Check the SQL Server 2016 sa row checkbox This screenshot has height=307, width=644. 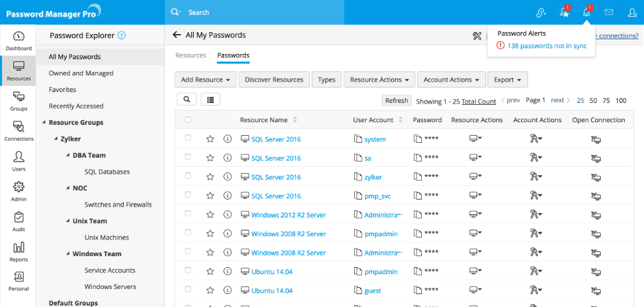pyautogui.click(x=187, y=157)
